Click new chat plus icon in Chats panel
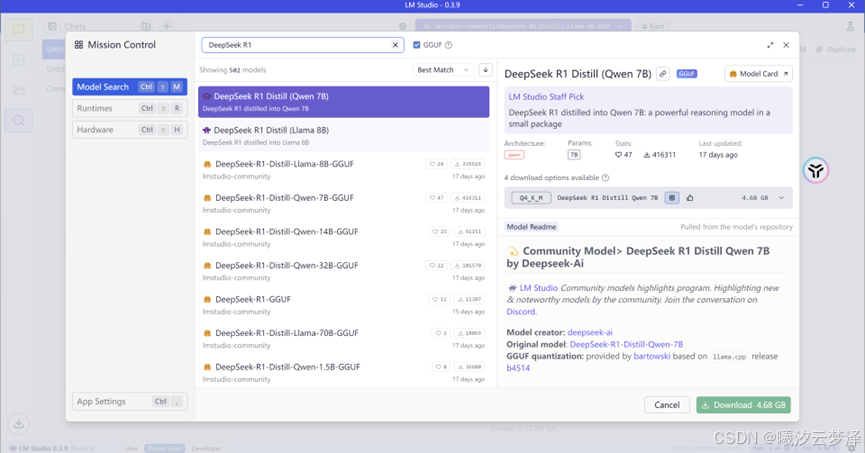Screen dimensions: 865x453 pyautogui.click(x=166, y=26)
